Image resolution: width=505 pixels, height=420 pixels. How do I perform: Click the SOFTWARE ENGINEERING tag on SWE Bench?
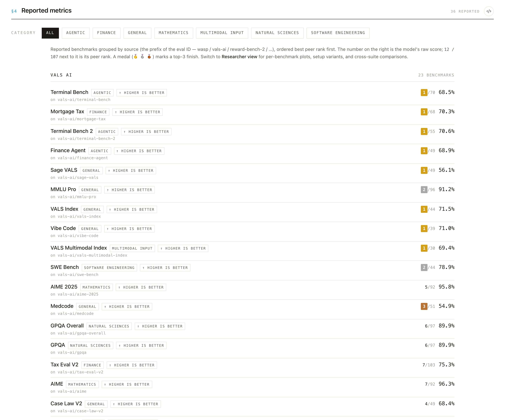[109, 268]
